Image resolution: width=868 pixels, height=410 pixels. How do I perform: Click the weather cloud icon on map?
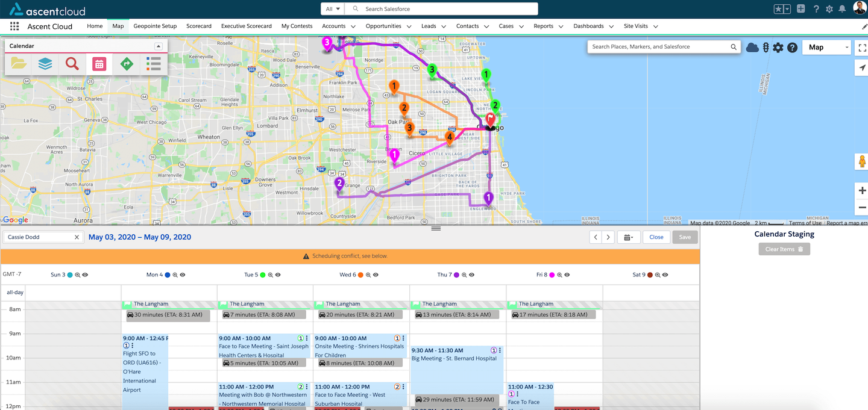(x=752, y=48)
